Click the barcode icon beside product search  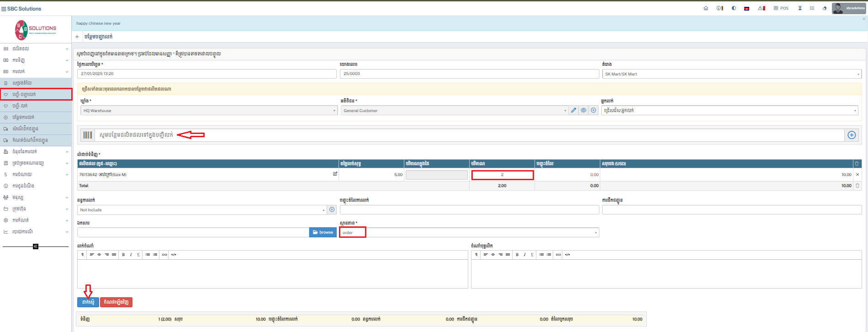(x=88, y=135)
